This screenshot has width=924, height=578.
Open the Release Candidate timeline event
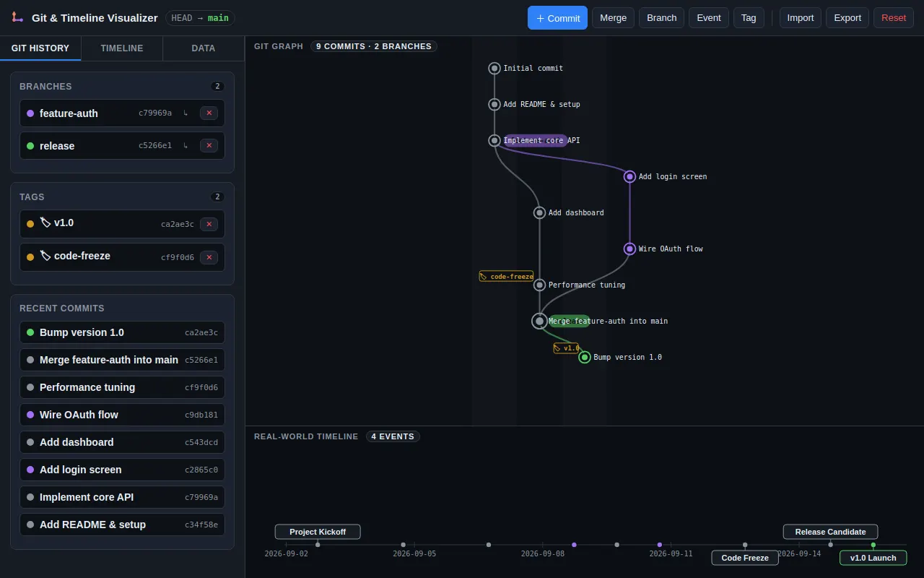pyautogui.click(x=830, y=532)
